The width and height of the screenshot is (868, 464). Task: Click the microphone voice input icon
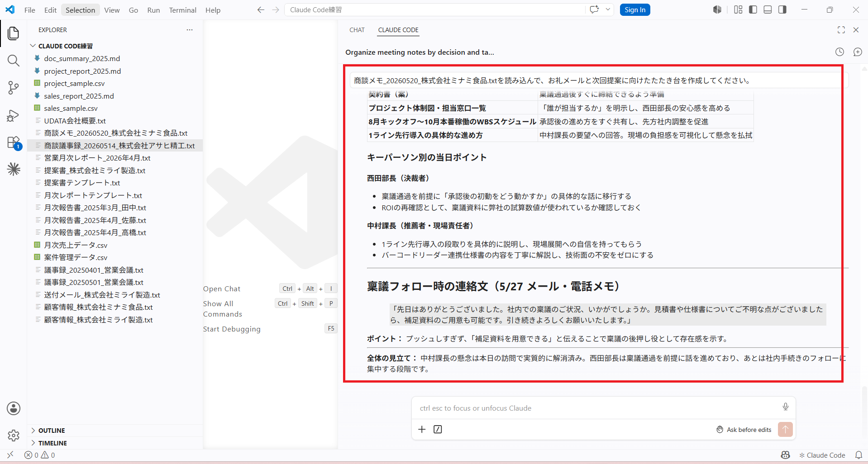click(786, 407)
